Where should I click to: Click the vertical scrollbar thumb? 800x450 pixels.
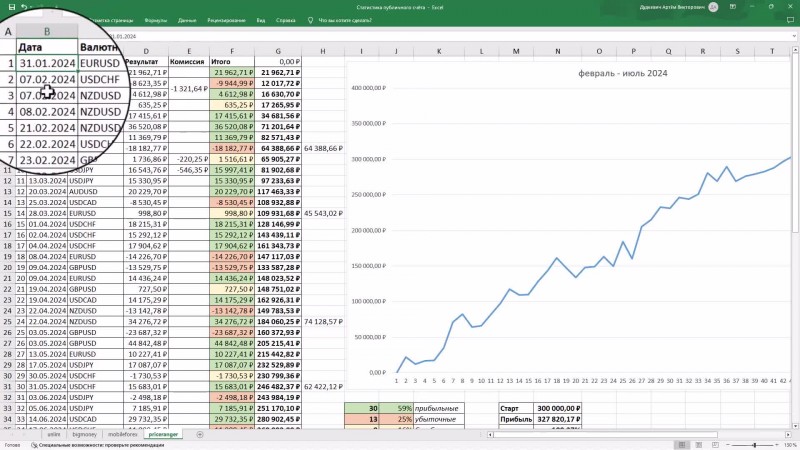coord(795,143)
